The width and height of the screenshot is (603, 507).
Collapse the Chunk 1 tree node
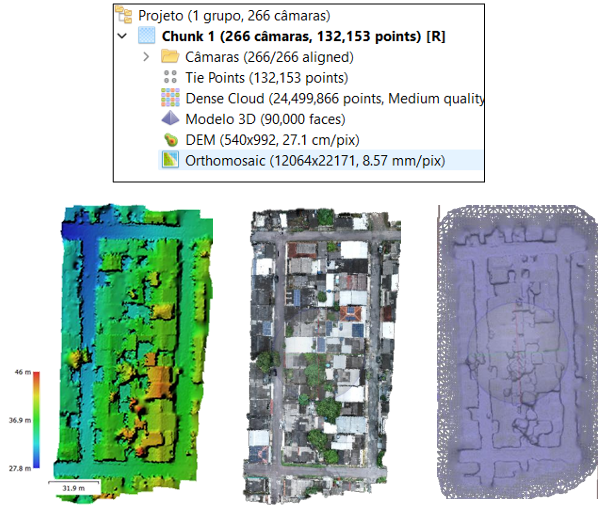coord(122,36)
